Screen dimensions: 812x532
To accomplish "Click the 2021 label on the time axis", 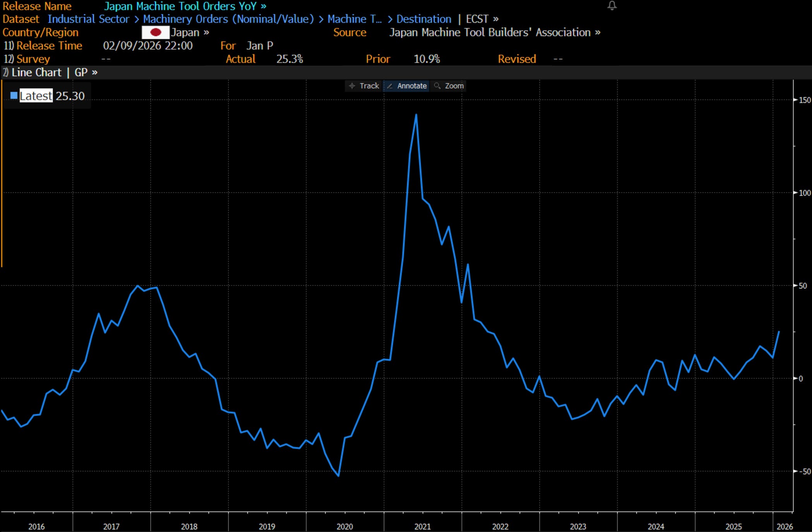I will [x=422, y=527].
